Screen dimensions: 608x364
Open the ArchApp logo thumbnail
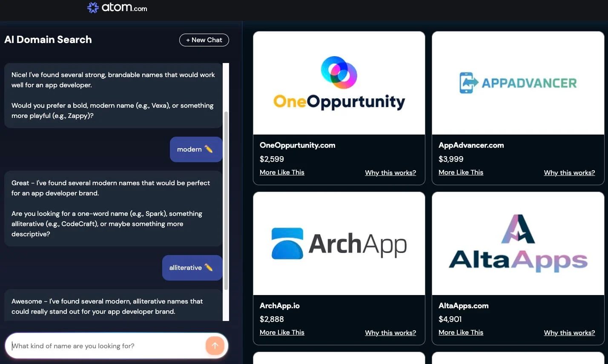pos(339,244)
